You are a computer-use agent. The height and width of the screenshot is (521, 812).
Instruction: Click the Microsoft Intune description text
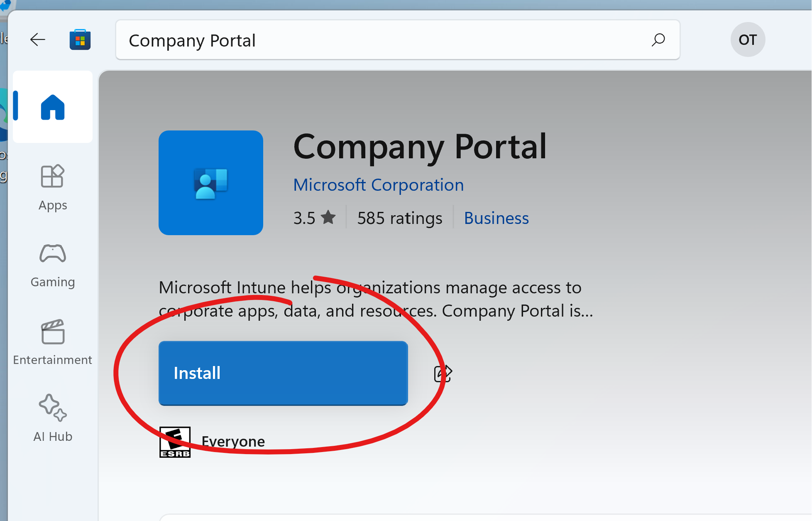pos(376,299)
